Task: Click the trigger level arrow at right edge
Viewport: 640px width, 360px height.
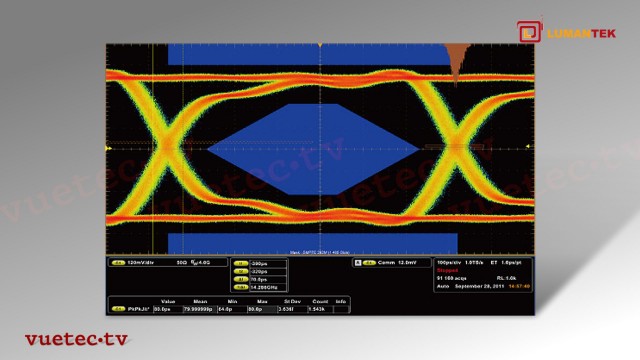Action: point(528,146)
